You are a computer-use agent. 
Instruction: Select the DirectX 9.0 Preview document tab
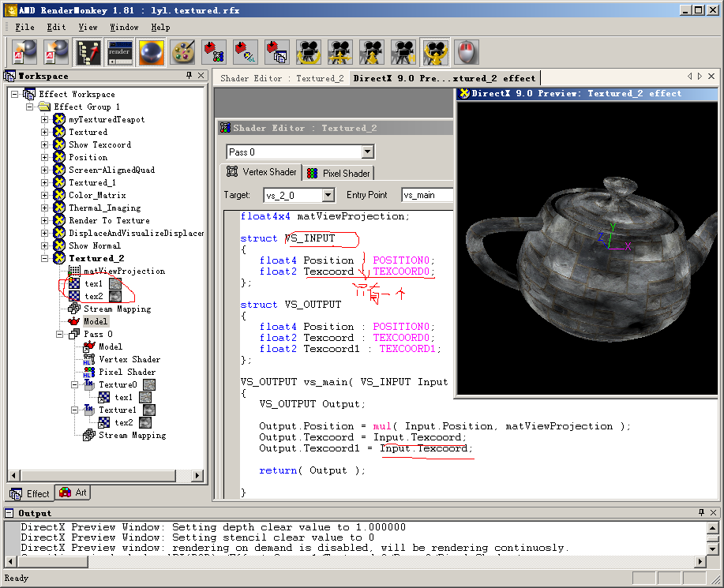click(x=445, y=78)
